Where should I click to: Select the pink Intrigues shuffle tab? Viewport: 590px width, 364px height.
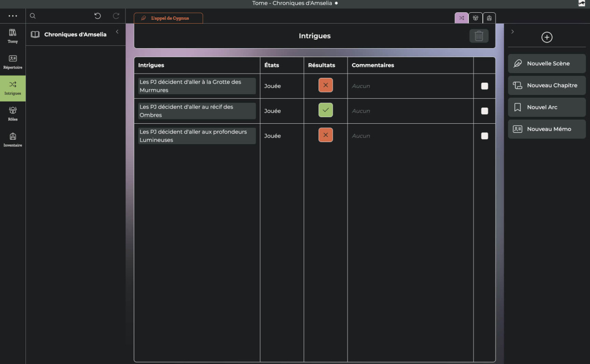coord(461,18)
